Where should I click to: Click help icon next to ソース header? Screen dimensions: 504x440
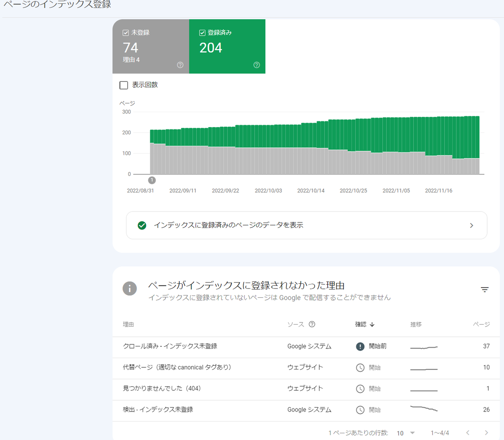tap(312, 324)
